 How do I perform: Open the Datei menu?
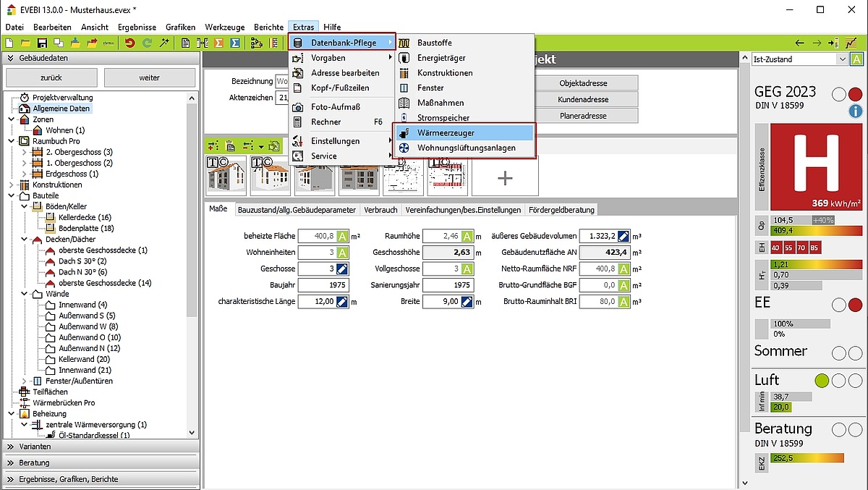14,27
